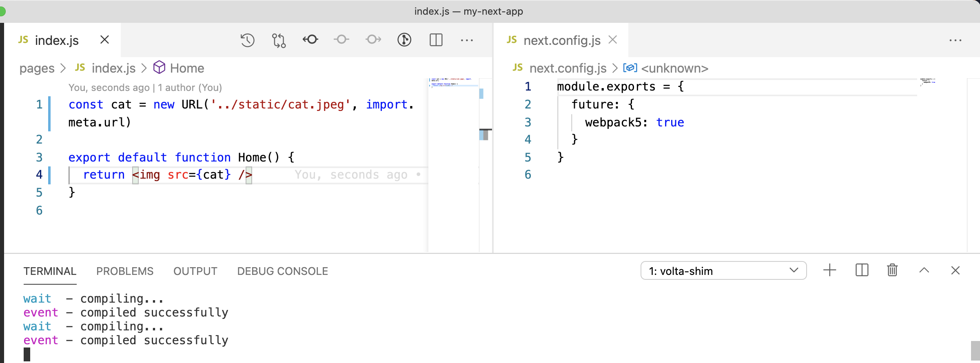The image size is (980, 363).
Task: Open file history timeline icon
Action: (247, 40)
